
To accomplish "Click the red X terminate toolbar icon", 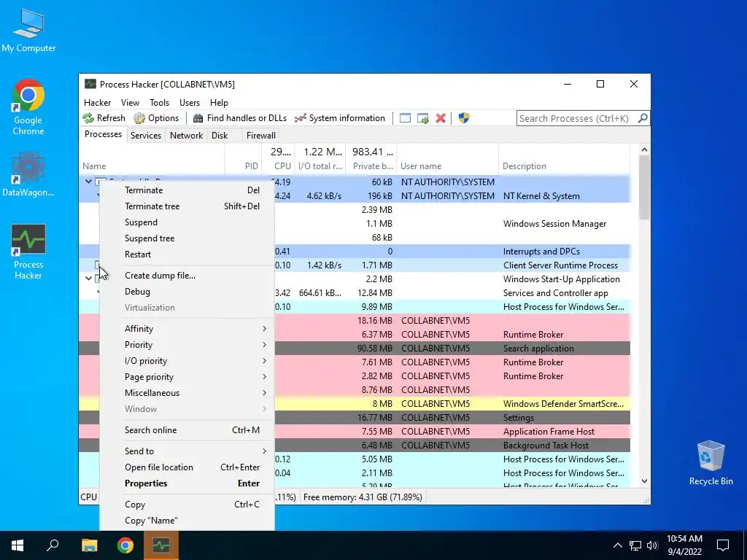I will tap(441, 118).
